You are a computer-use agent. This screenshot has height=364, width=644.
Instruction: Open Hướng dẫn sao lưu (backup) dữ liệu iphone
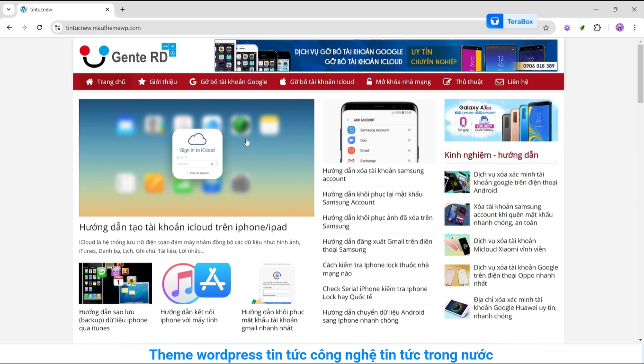[x=113, y=320]
